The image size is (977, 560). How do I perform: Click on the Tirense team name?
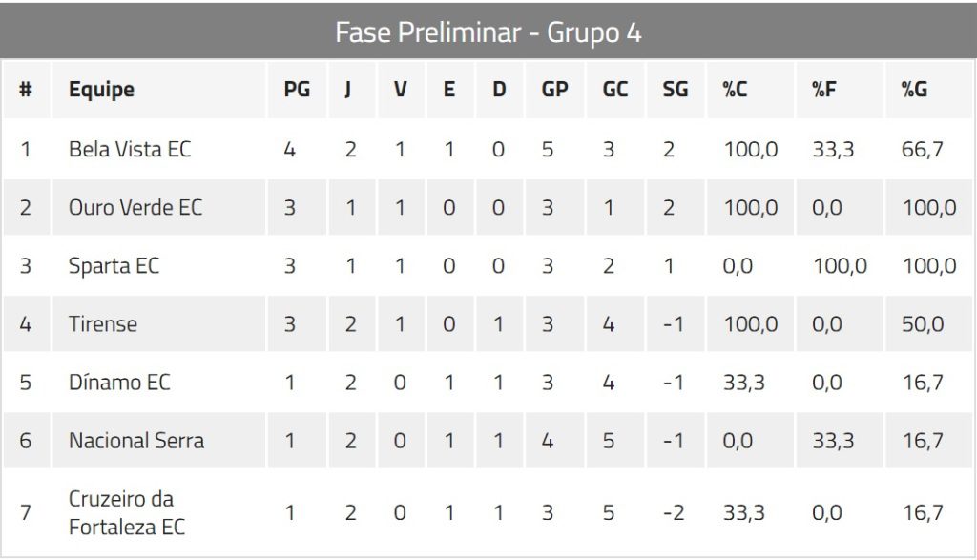point(103,324)
